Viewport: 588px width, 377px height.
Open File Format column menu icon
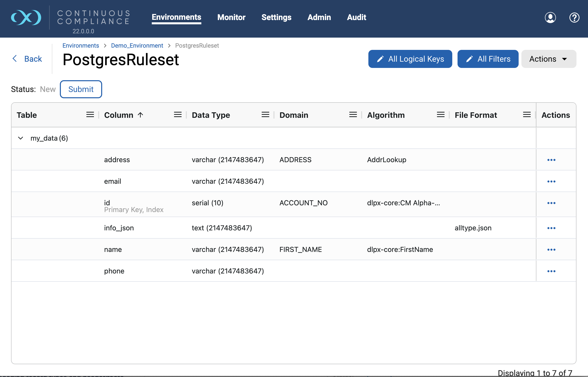point(527,115)
